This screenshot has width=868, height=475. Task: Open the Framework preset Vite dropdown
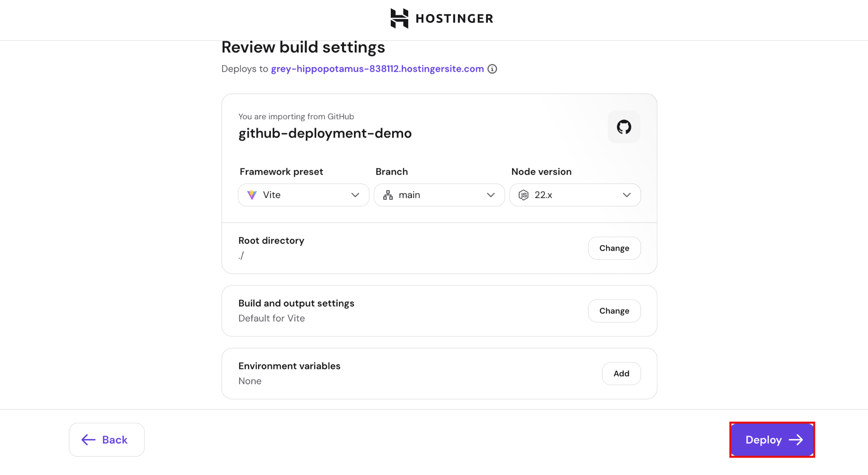tap(303, 195)
